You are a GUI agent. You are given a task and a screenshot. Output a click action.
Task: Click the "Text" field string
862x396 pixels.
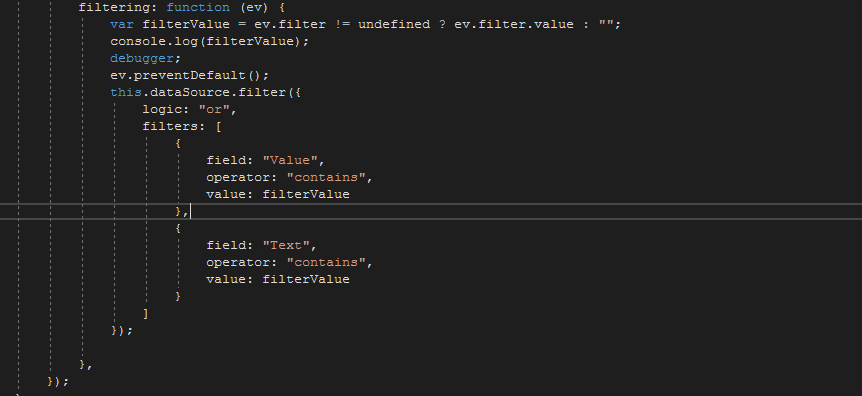tap(286, 245)
